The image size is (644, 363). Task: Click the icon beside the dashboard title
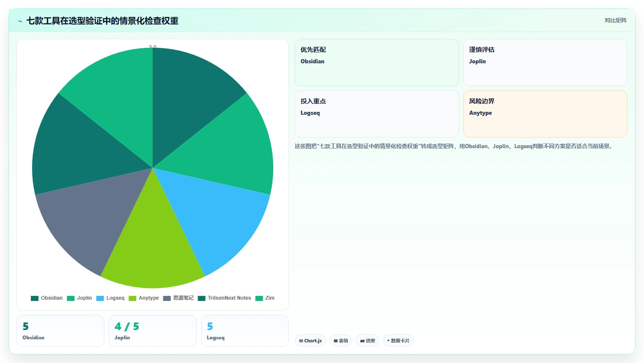point(20,21)
